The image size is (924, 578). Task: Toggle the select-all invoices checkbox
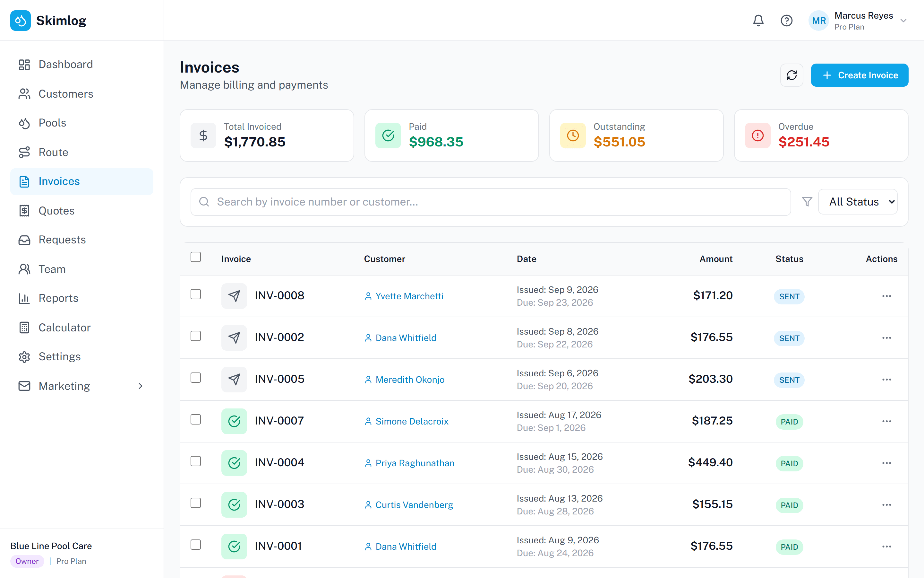coord(195,257)
